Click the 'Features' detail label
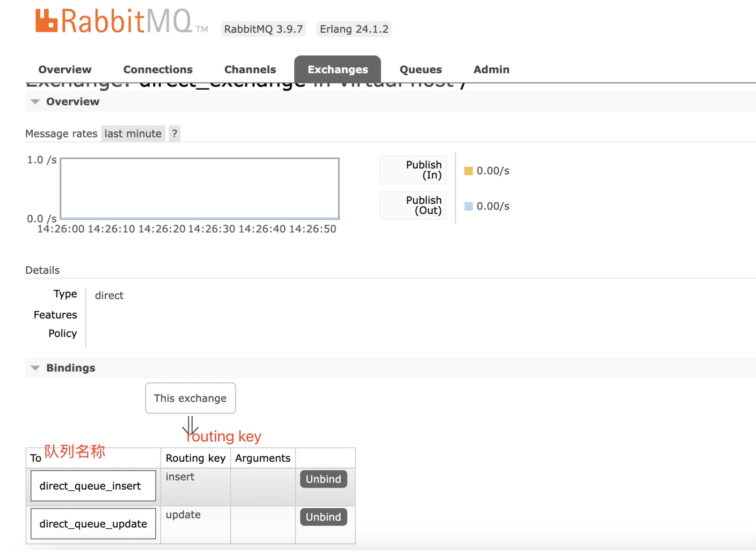This screenshot has height=557, width=756. point(55,315)
